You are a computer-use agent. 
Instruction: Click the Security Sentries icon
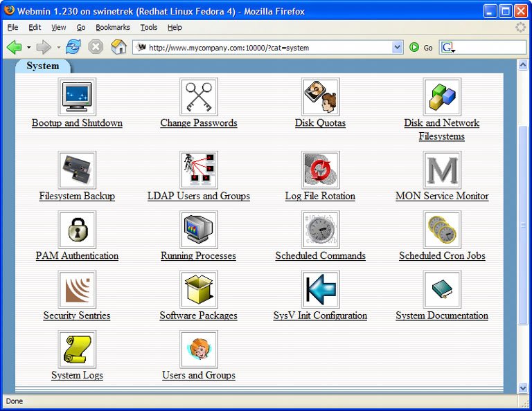click(77, 289)
